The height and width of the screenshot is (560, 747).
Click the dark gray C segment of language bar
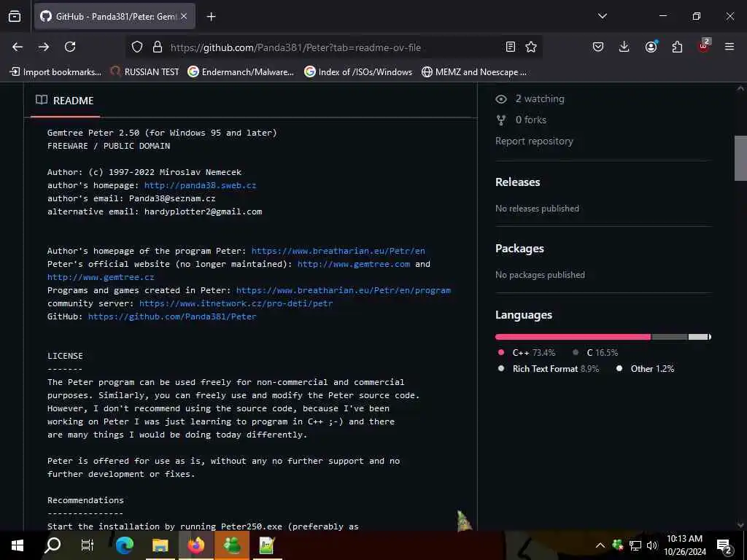(670, 337)
